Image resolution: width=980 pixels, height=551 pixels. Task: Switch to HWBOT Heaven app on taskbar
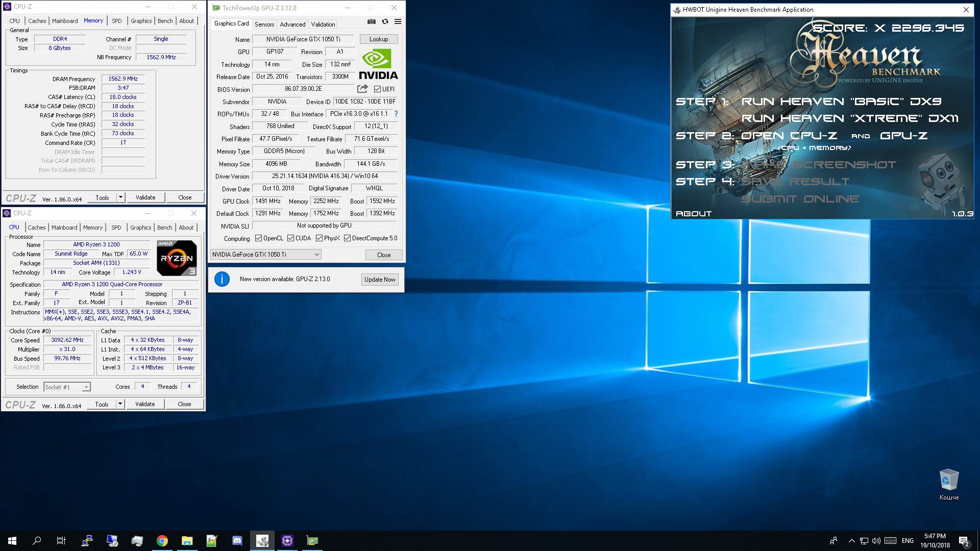[x=262, y=541]
